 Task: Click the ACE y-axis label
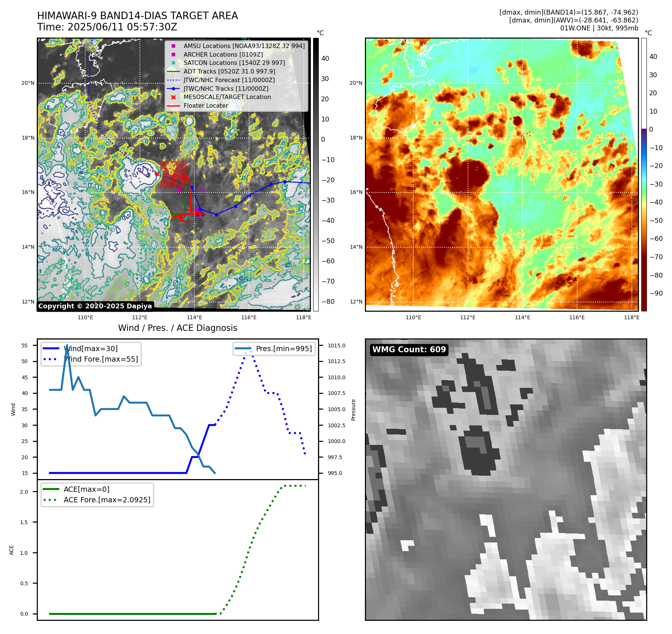pyautogui.click(x=12, y=550)
